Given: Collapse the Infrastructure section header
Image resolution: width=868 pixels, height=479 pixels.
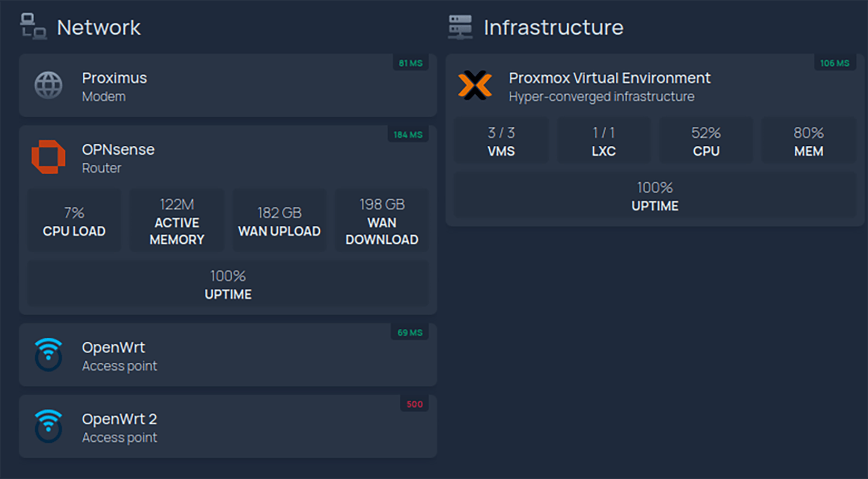Looking at the screenshot, I should [x=553, y=27].
